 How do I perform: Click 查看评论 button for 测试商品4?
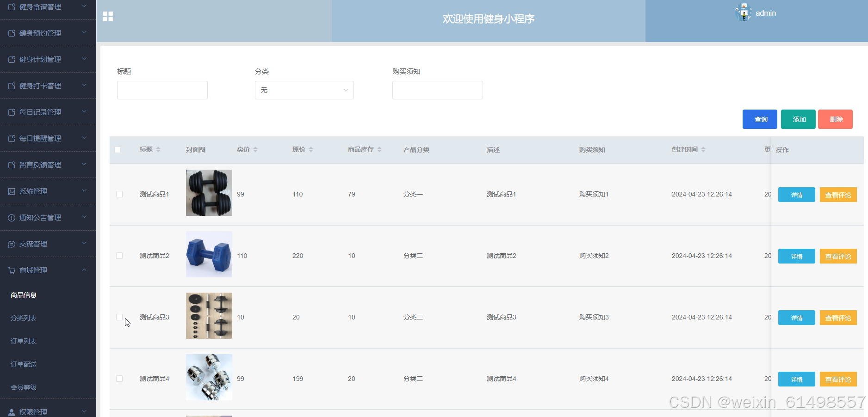pos(838,379)
